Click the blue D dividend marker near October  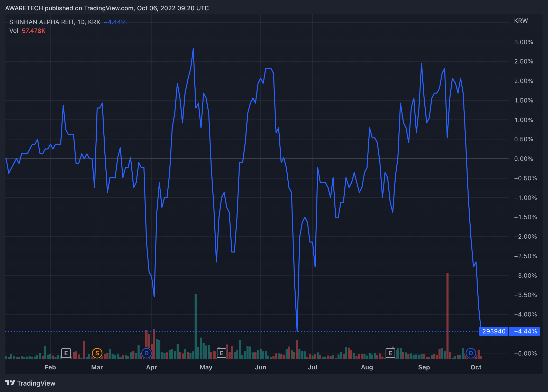point(471,353)
